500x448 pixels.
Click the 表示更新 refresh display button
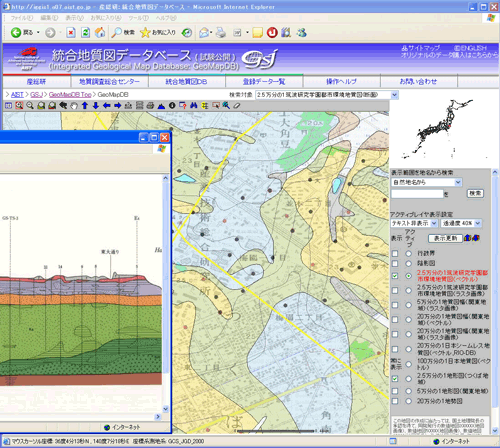[445, 238]
